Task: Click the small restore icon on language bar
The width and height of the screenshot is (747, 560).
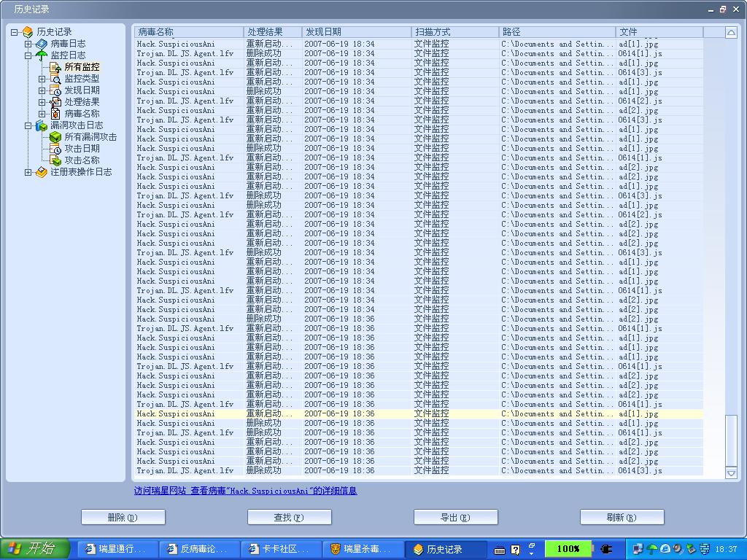Action: click(x=532, y=545)
